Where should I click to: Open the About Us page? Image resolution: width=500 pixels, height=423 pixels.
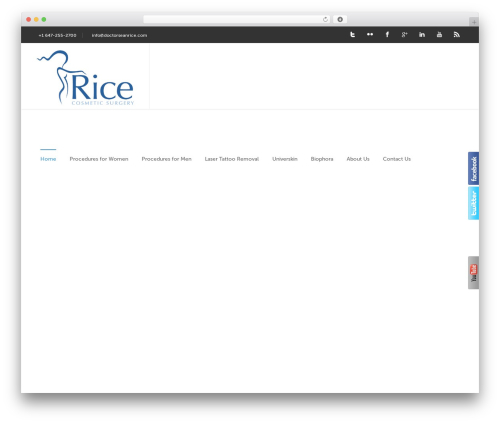click(x=358, y=159)
